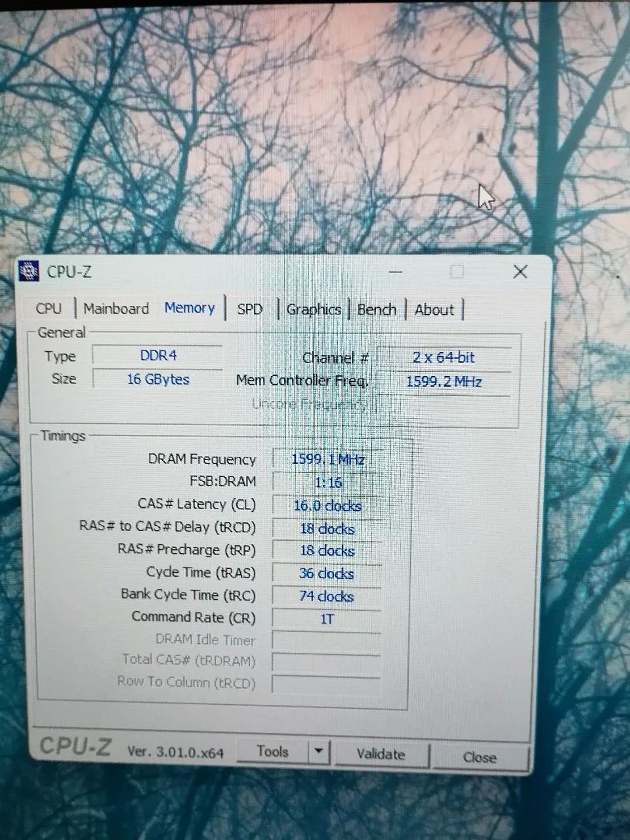Switch to the Graphics tab

point(314,310)
